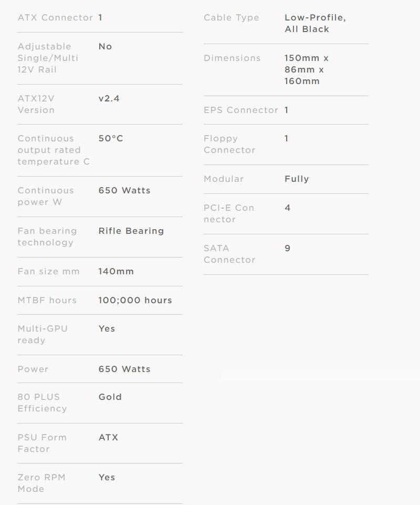Select the Low-Profile, All Black value
This screenshot has width=420, height=505.
(315, 24)
